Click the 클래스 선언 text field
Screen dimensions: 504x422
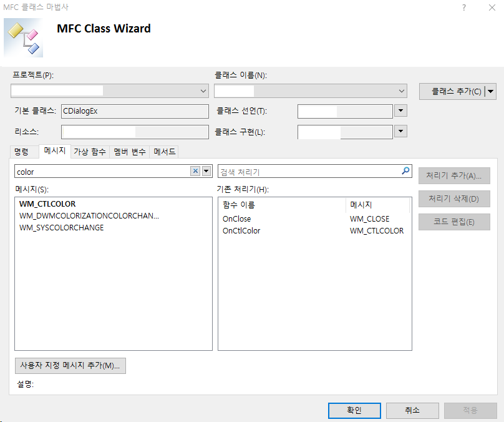point(345,112)
